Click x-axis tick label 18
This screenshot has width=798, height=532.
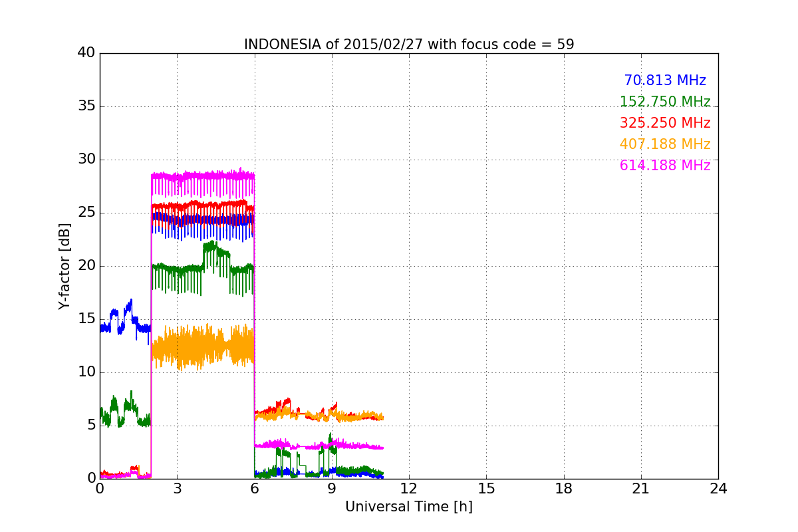click(564, 489)
